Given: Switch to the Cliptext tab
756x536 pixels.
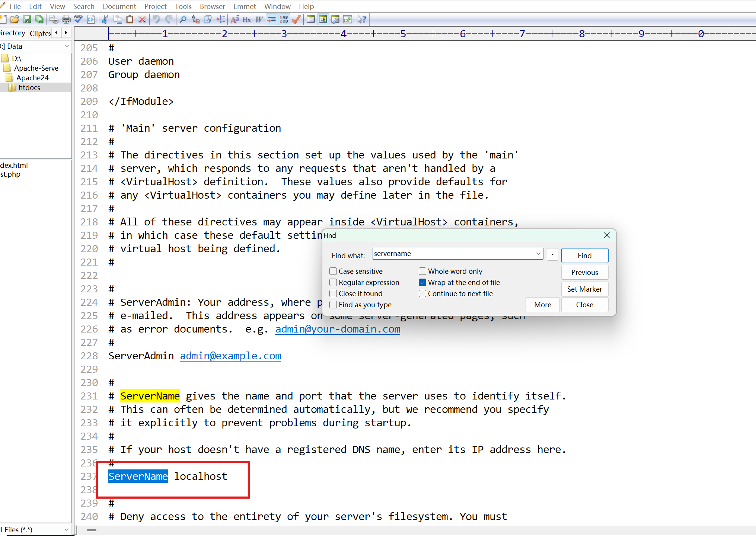Looking at the screenshot, I should click(x=40, y=33).
